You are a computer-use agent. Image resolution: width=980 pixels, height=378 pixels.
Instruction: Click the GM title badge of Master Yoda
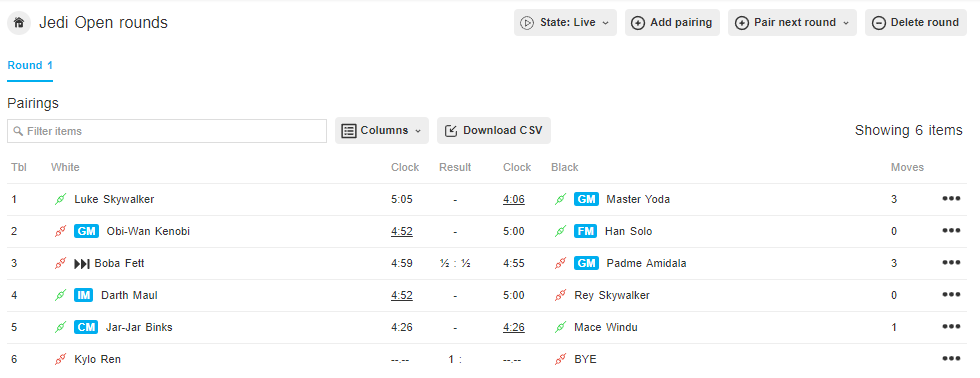tap(586, 199)
